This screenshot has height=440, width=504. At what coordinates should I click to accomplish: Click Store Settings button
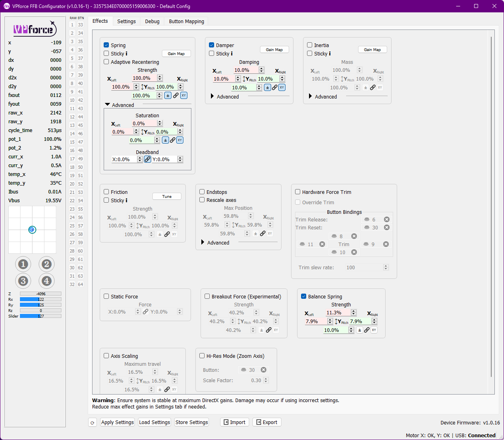click(x=192, y=422)
